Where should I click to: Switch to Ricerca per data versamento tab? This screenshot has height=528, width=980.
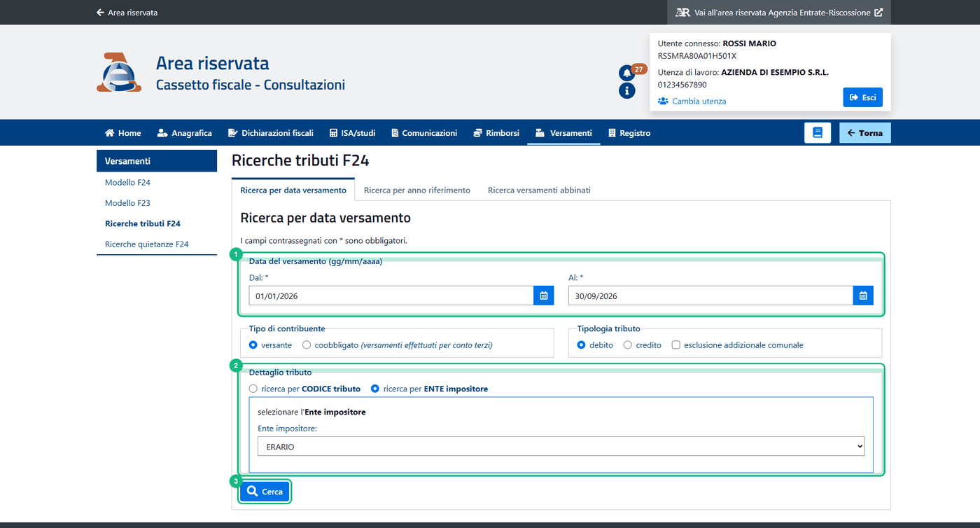pos(293,190)
